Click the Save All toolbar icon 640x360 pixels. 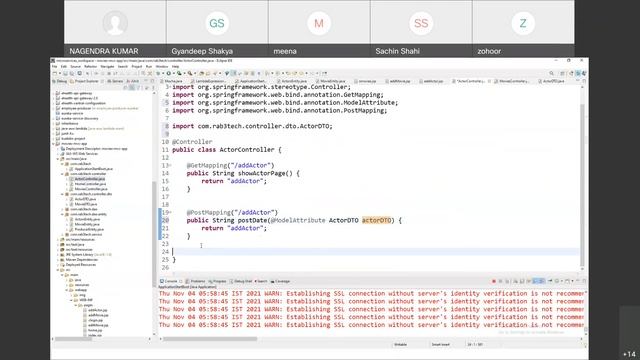(72, 73)
